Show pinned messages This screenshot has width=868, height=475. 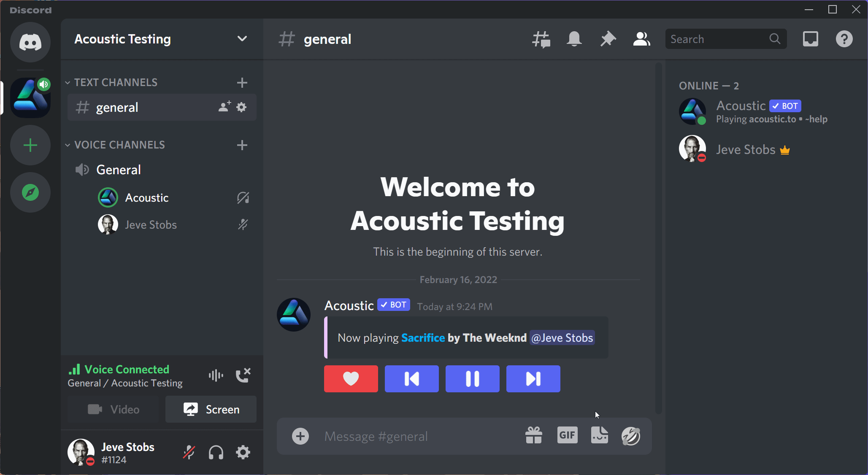(x=608, y=39)
